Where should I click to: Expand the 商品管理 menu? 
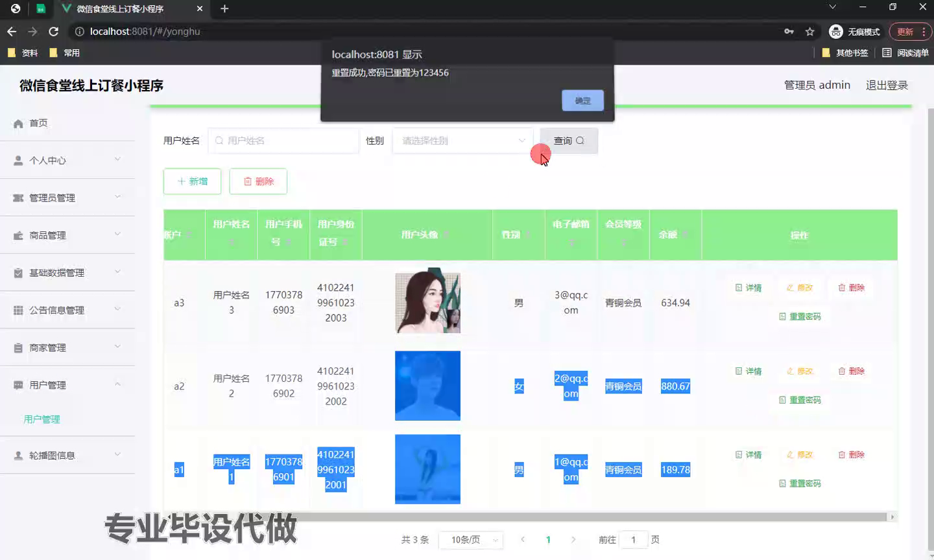coord(67,235)
